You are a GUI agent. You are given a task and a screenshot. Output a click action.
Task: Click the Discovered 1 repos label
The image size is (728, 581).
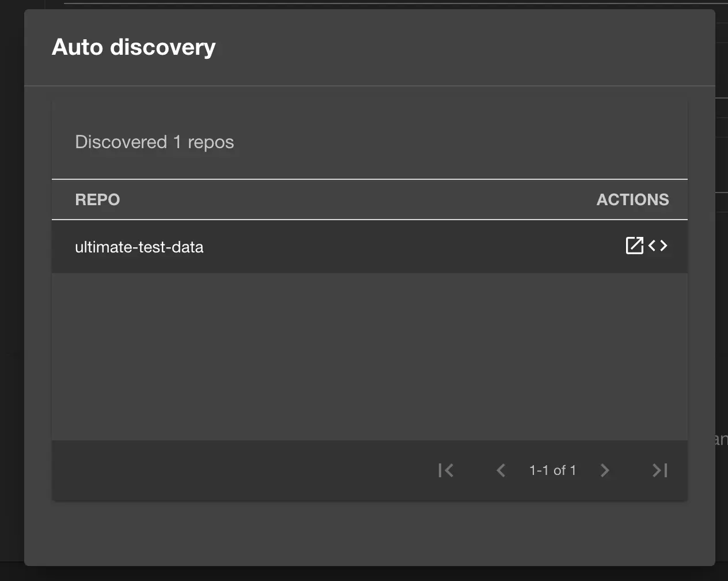154,142
